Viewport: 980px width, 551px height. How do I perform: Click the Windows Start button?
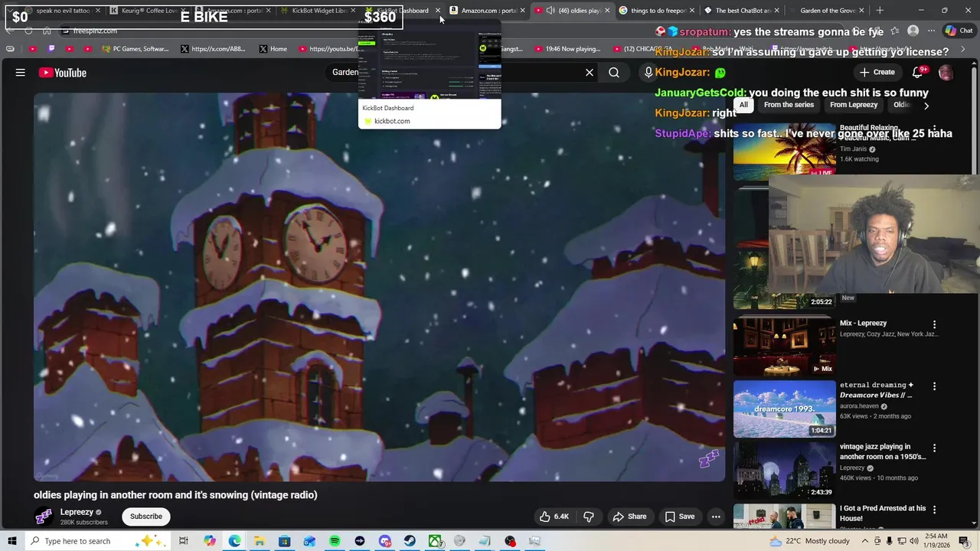[x=12, y=541]
